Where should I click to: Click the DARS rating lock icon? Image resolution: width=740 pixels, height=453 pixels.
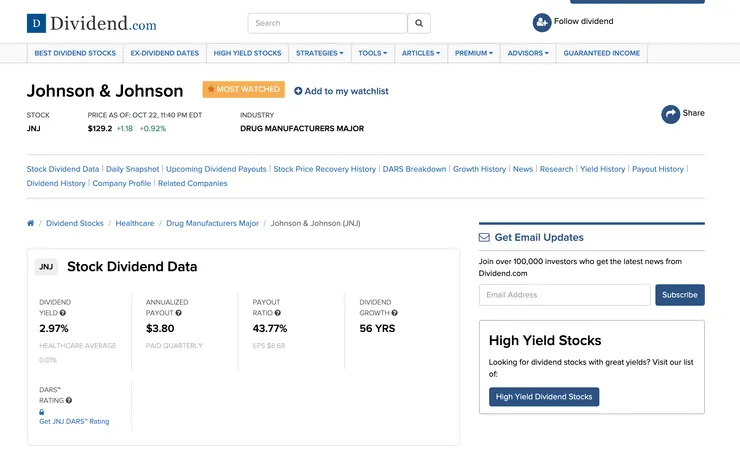point(42,411)
